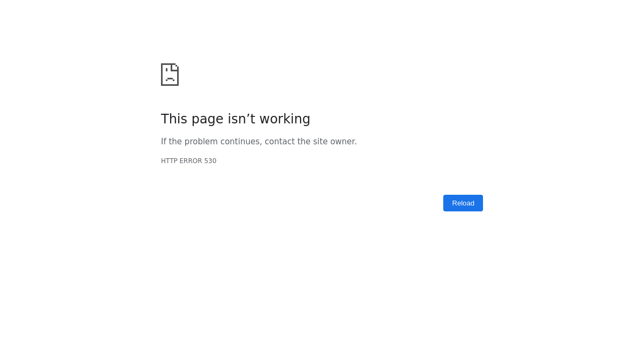This screenshot has width=644, height=338.
Task: Click the word "contact" in the message
Action: tap(280, 142)
